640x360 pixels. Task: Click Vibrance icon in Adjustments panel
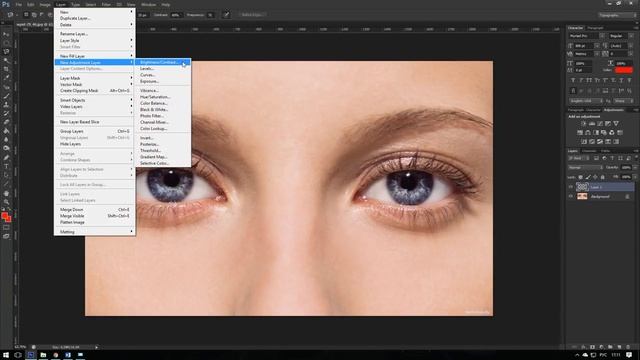tap(616, 124)
